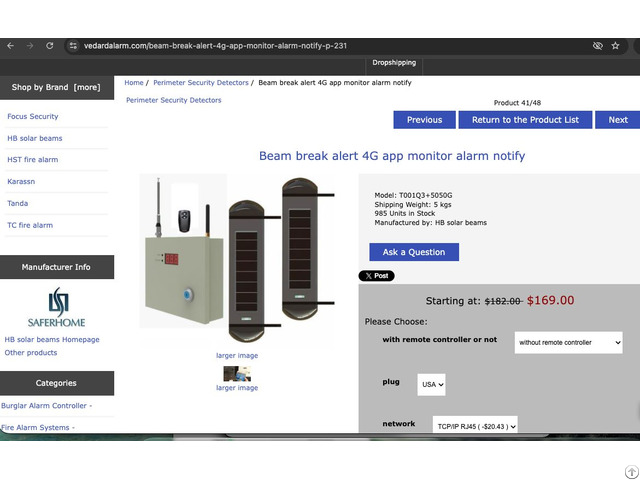
Task: Open the network dropdown showing TCP/IP RJ45
Action: click(475, 426)
